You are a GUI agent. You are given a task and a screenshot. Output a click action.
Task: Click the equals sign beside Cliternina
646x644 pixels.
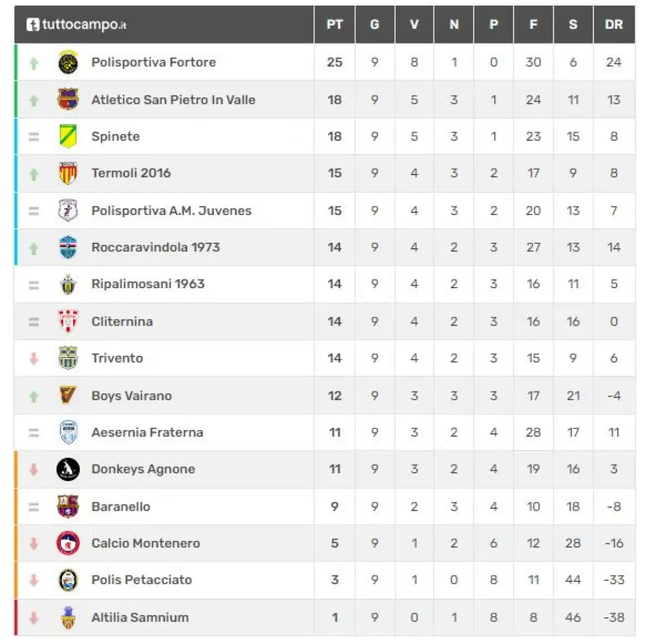click(x=34, y=321)
